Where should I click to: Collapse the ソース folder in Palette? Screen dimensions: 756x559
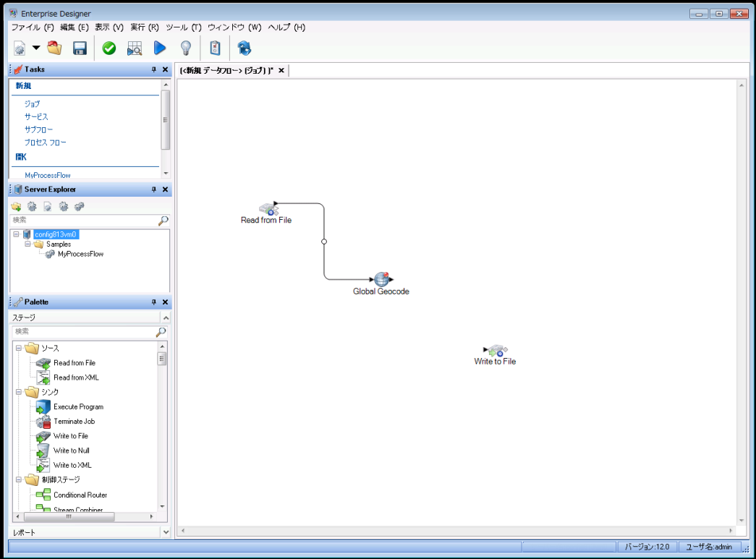pyautogui.click(x=19, y=349)
